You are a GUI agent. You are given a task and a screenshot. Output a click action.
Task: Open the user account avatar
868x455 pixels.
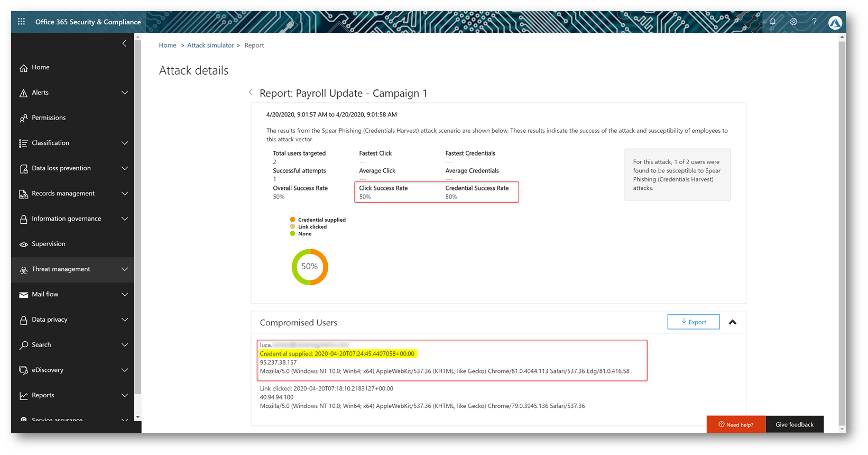click(835, 22)
